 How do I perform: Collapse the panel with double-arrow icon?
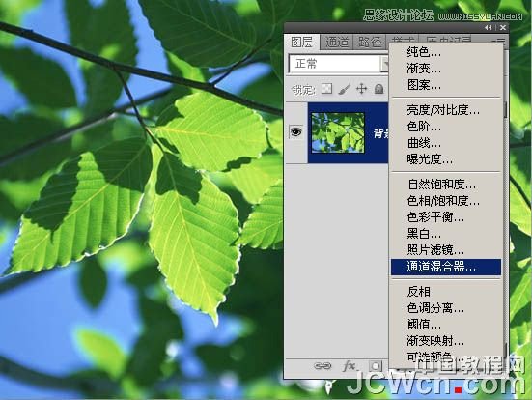[489, 27]
